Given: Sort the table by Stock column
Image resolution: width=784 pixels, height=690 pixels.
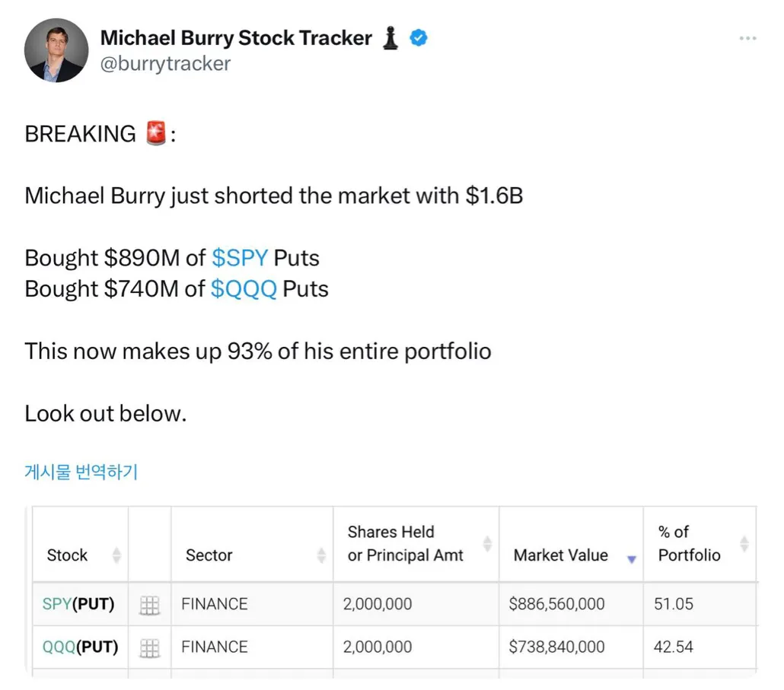Looking at the screenshot, I should pyautogui.click(x=116, y=555).
